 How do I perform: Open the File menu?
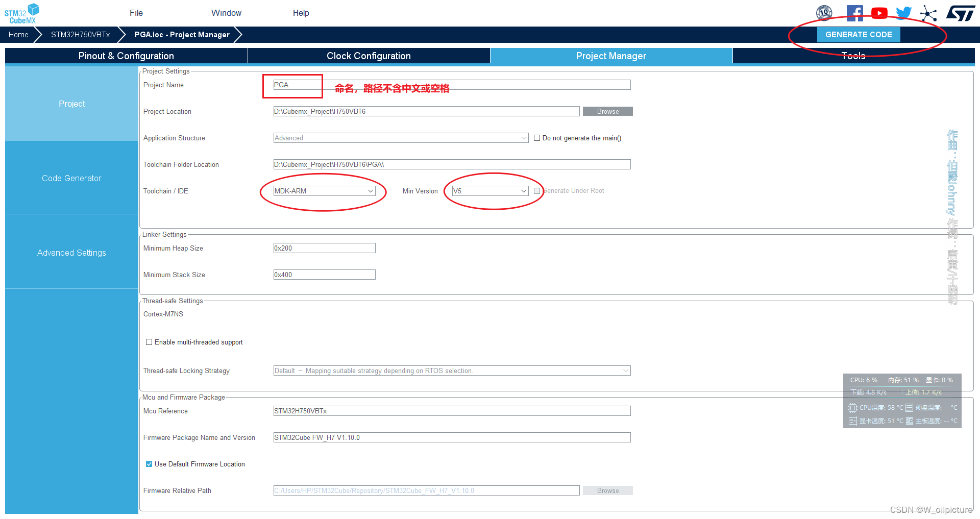point(136,13)
